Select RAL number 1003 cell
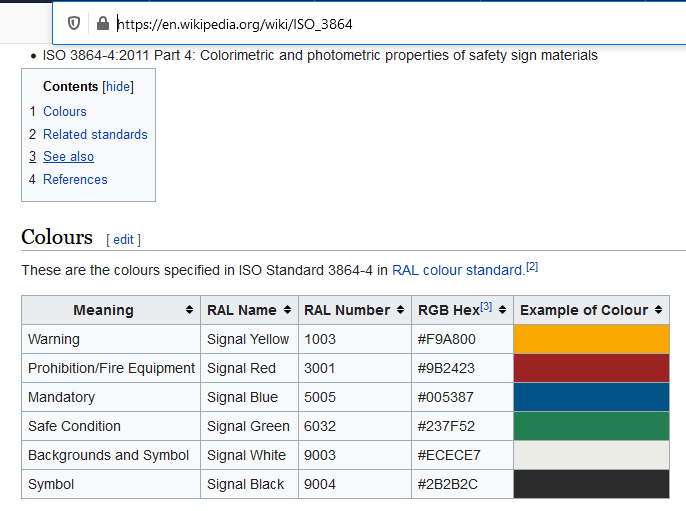Screen dimensions: 686x511 (355, 339)
